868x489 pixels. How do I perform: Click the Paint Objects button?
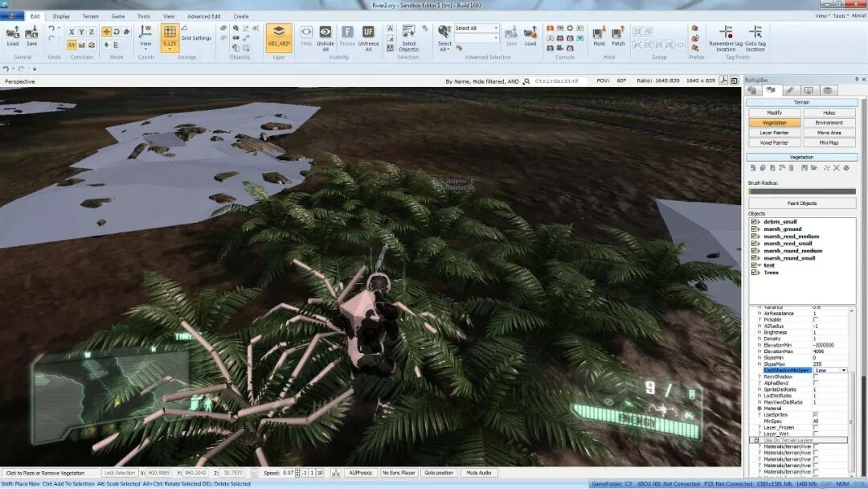click(x=801, y=203)
